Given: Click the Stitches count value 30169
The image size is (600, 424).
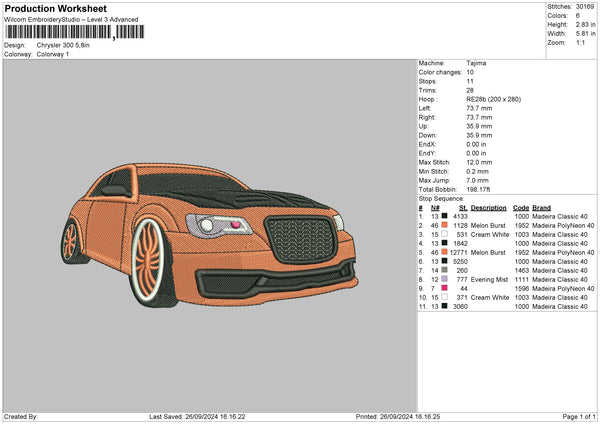Looking at the screenshot, I should pos(585,6).
